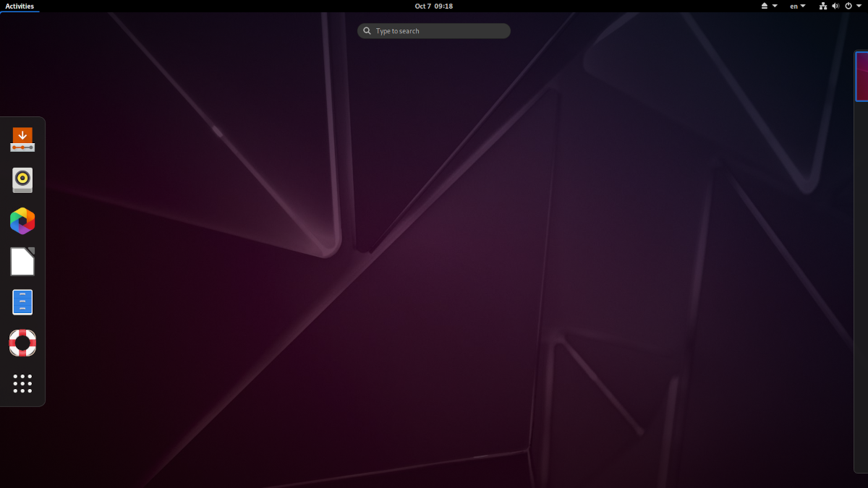Open the blue Files cabinet app
Image resolution: width=868 pixels, height=488 pixels.
point(22,302)
